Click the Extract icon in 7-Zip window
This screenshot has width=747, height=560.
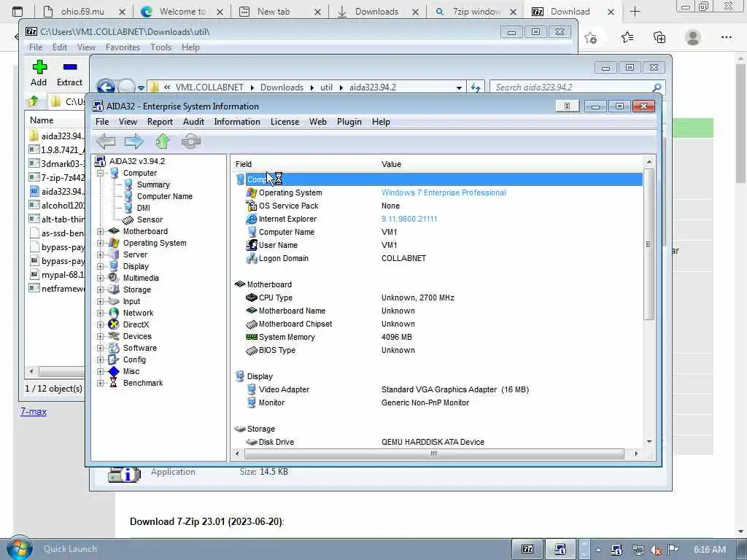[x=69, y=66]
